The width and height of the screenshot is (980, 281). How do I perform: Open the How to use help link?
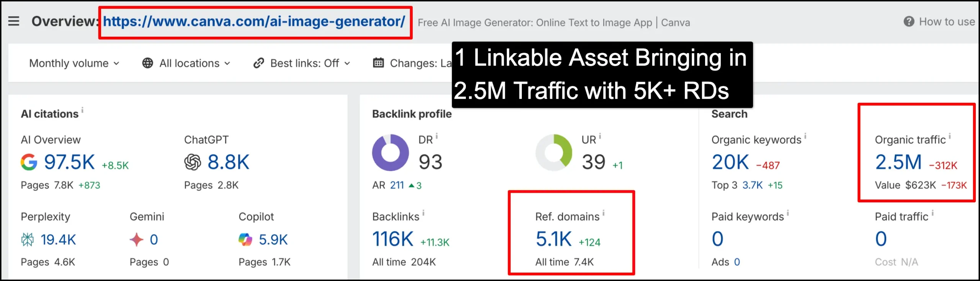947,22
